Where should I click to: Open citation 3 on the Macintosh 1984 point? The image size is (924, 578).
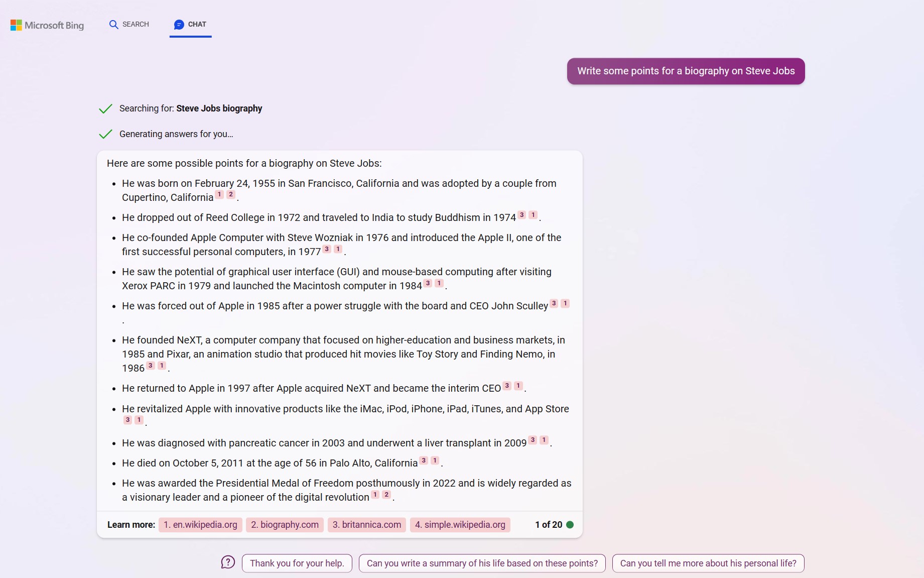428,283
